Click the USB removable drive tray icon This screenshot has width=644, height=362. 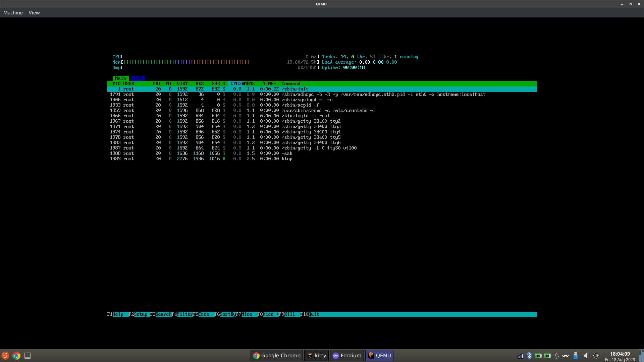click(576, 356)
